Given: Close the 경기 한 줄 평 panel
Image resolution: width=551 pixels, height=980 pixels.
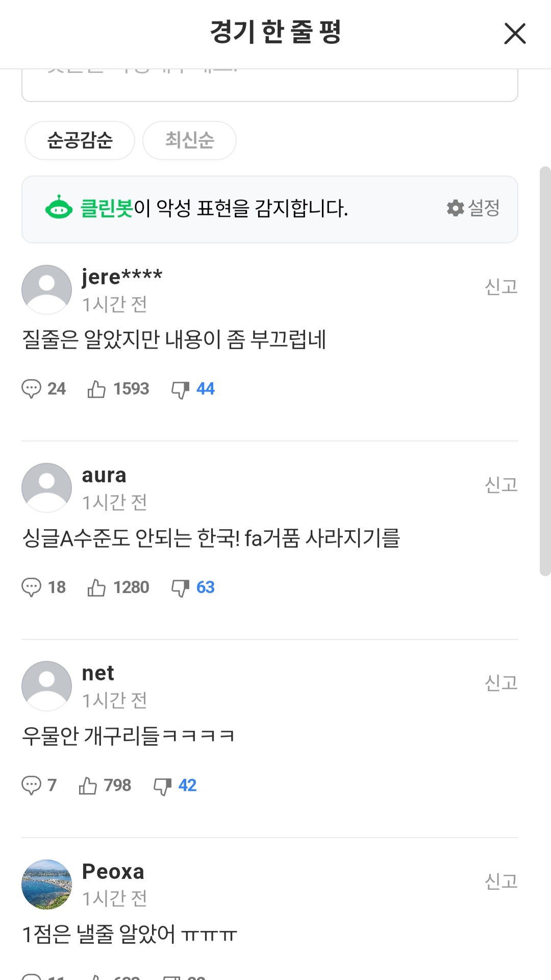Looking at the screenshot, I should [x=514, y=34].
